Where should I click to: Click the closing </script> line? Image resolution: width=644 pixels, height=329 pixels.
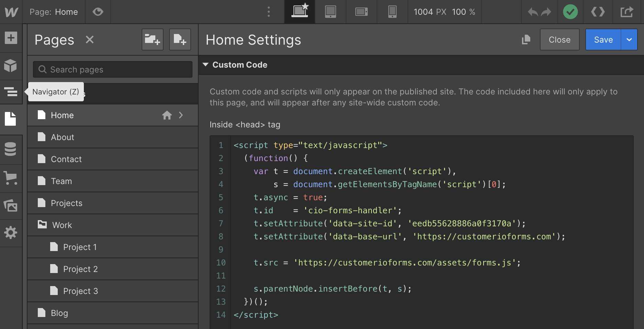coord(256,315)
